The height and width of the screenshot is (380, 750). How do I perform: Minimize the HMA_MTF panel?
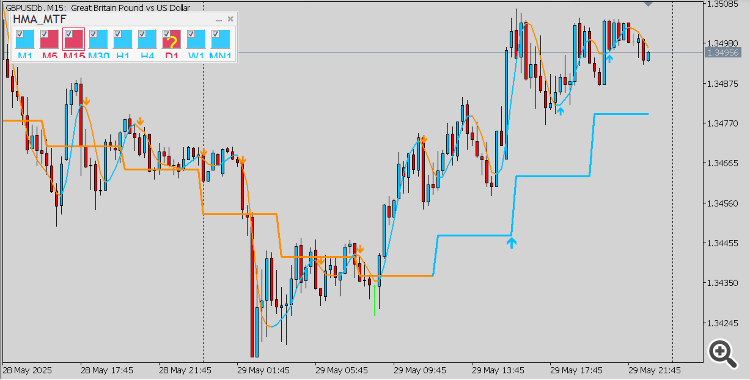point(219,20)
